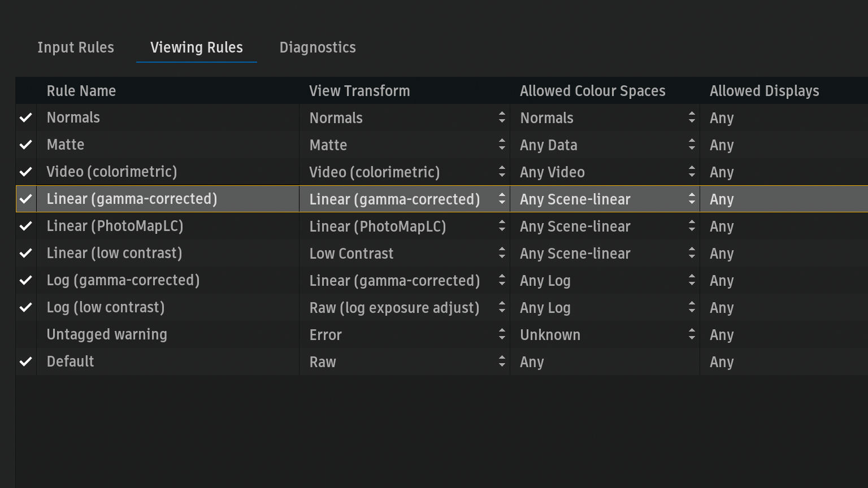Open the Diagnostics tab
The width and height of the screenshot is (868, 488).
pos(318,47)
